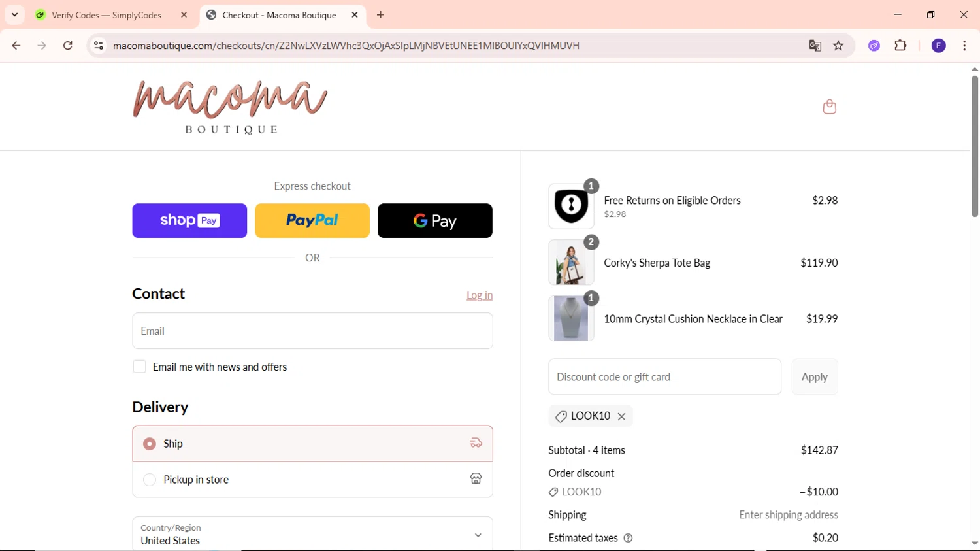The image size is (980, 551).
Task: Switch to the Verify Codes SimplyCodes tab
Action: 106,15
